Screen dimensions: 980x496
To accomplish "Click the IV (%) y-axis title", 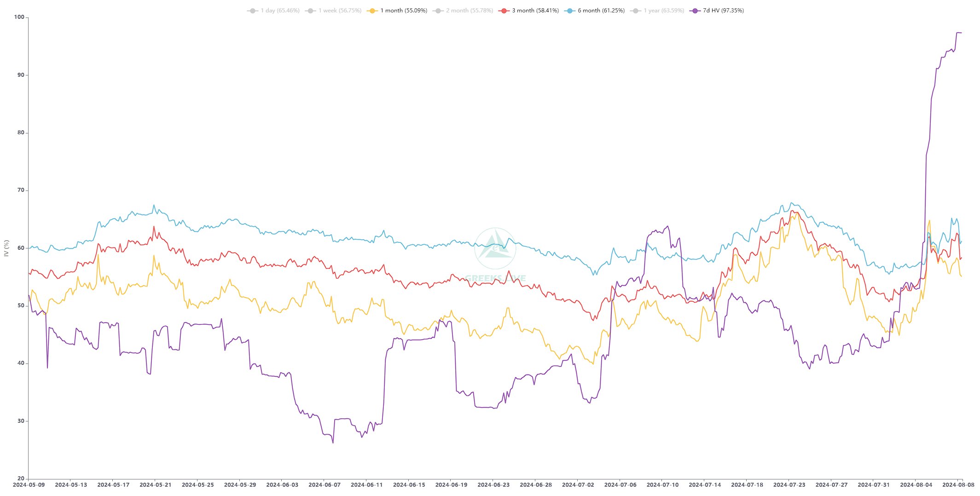I will click(x=6, y=248).
